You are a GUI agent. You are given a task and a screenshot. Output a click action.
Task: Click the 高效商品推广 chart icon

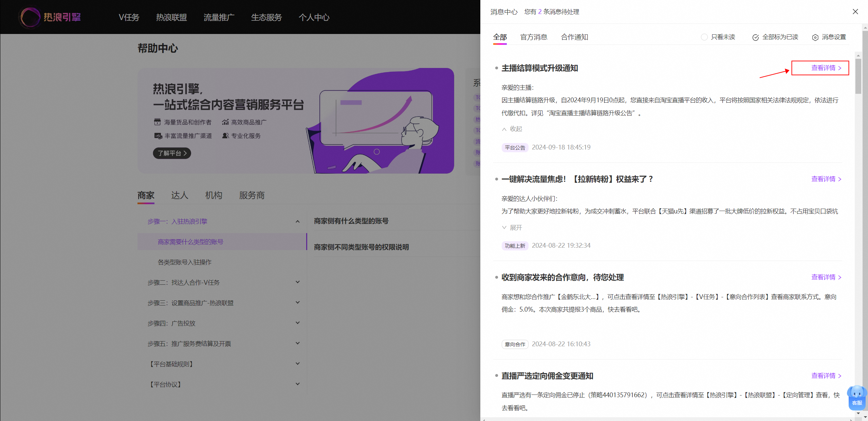tap(225, 122)
